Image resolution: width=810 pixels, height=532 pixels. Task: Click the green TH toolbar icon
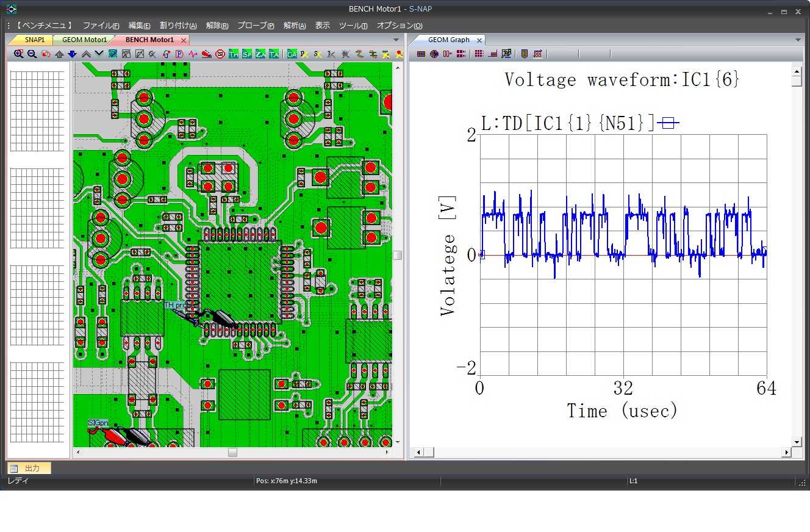(x=234, y=54)
